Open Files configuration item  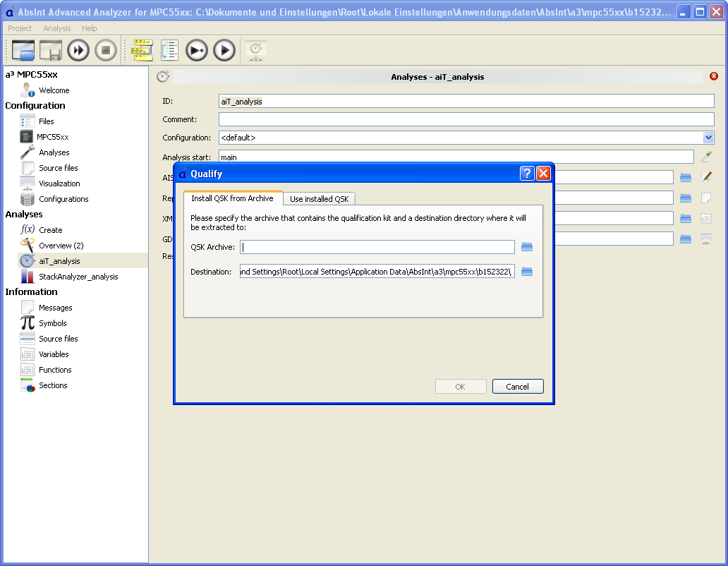[46, 121]
